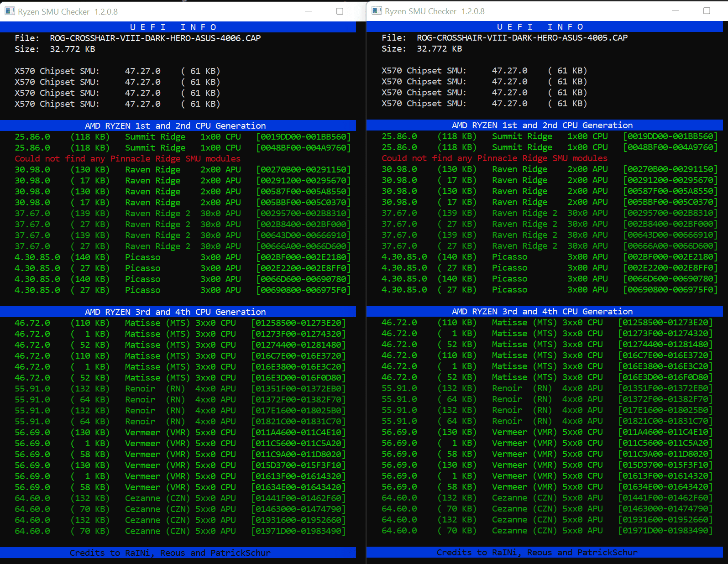
Task: Click Matisse address [016E3800-016E3C20] in the 4006 window
Action: click(x=299, y=367)
